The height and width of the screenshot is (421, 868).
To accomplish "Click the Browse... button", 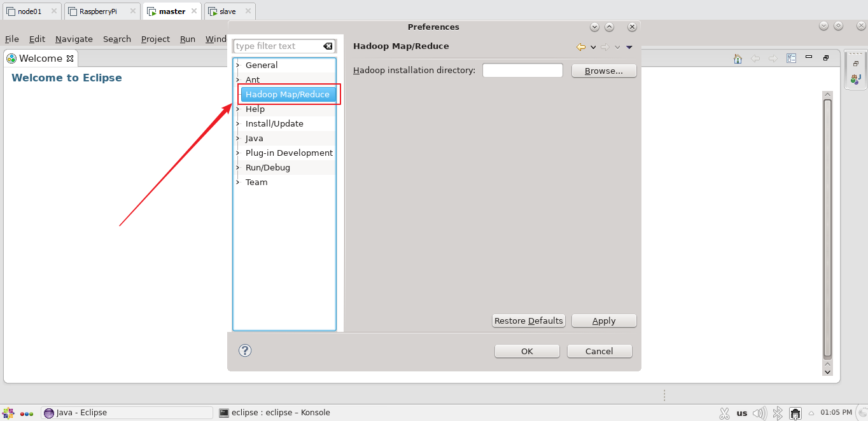I will tap(604, 71).
